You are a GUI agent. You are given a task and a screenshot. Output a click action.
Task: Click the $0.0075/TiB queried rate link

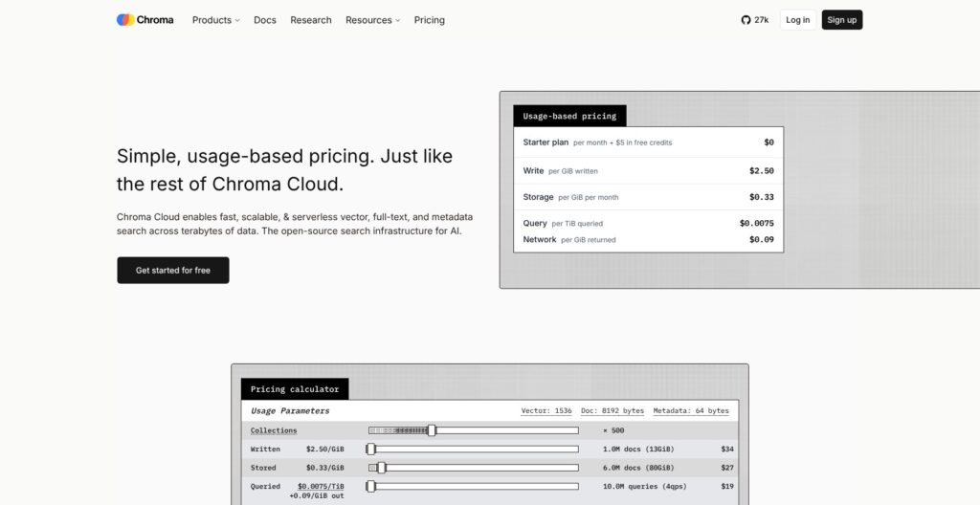[321, 486]
